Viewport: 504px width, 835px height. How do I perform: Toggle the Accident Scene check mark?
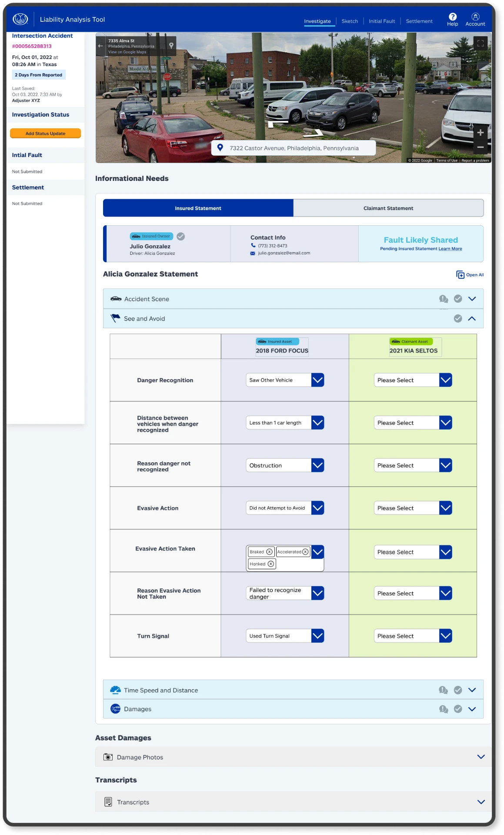click(458, 299)
